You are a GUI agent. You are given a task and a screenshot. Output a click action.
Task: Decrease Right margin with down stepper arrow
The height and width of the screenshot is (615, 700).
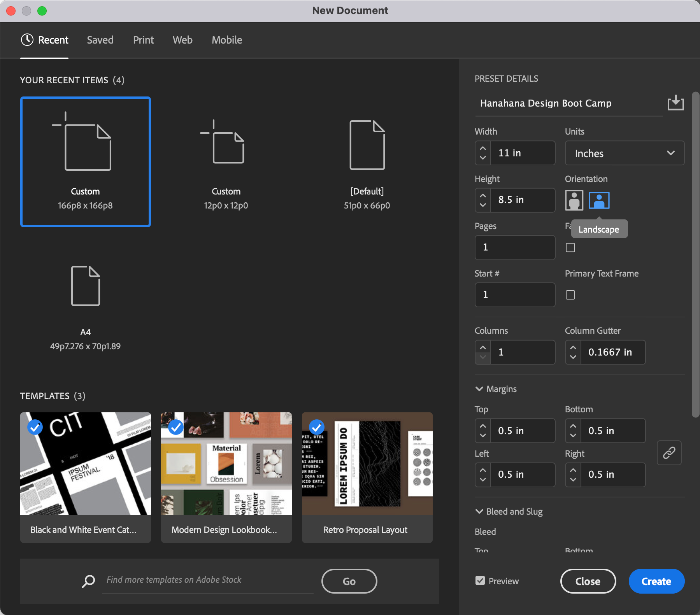coord(573,479)
